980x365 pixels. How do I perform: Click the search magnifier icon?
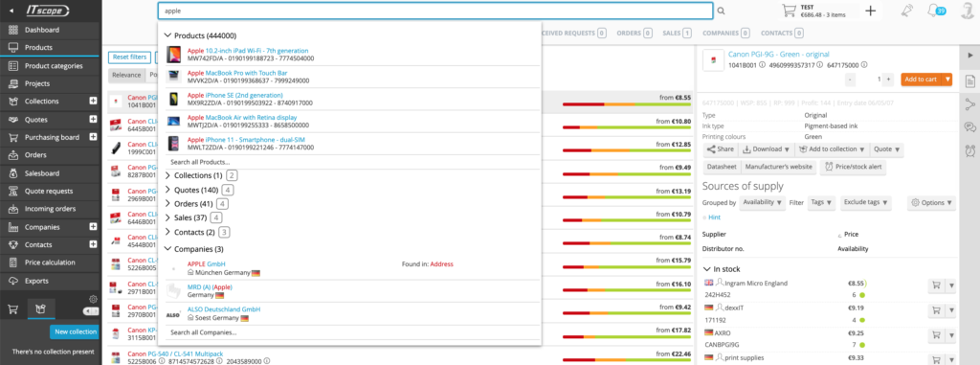pyautogui.click(x=721, y=11)
